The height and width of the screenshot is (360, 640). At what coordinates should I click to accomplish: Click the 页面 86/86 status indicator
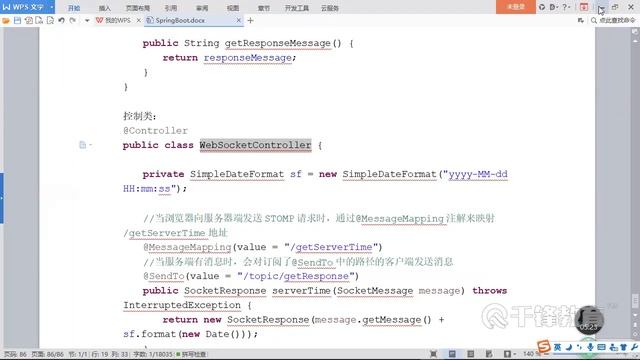click(x=48, y=354)
